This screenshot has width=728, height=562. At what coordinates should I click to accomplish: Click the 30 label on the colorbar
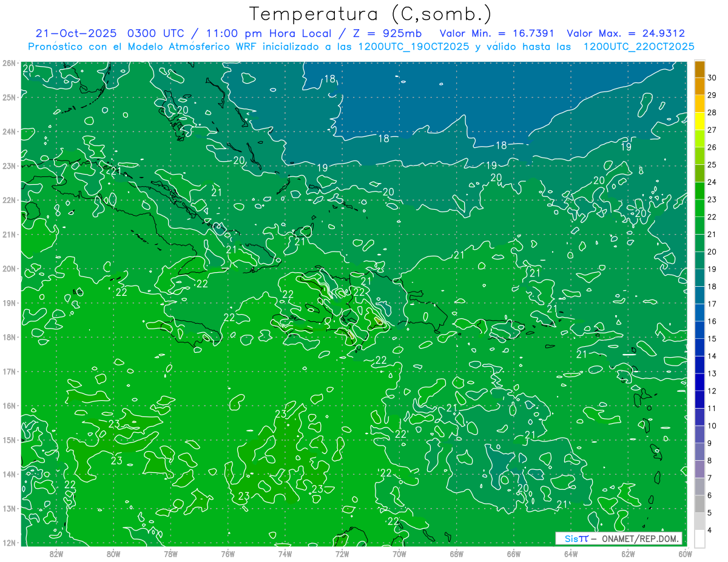[x=712, y=78]
